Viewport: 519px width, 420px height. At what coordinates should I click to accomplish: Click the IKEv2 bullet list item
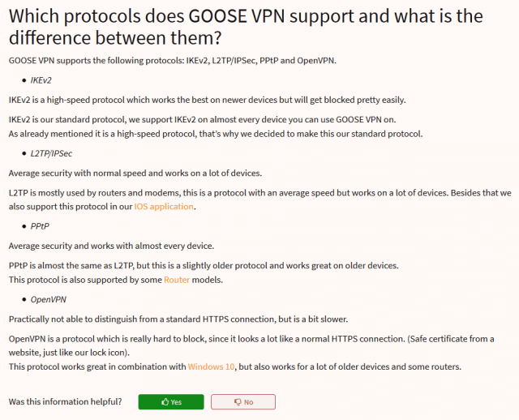point(41,80)
